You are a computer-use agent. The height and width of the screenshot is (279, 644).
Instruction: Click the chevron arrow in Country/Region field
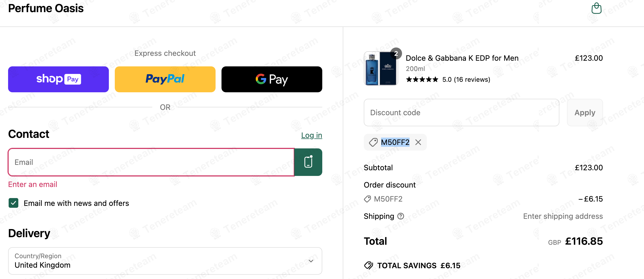tap(311, 261)
